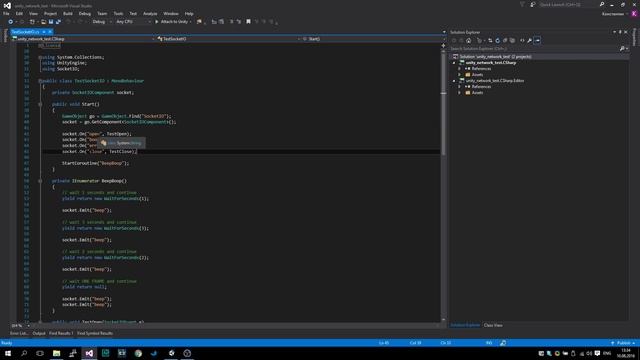The width and height of the screenshot is (640, 360).
Task: Collapse the Start() method code block
Action: pyautogui.click(x=40, y=104)
